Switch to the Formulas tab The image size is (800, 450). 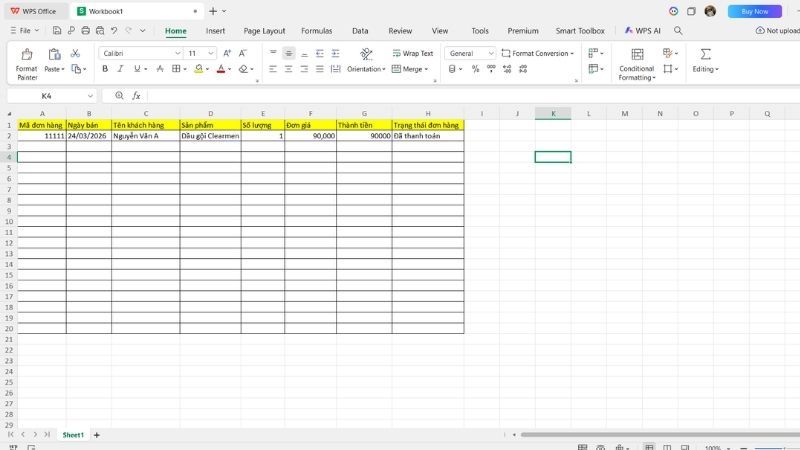click(316, 31)
